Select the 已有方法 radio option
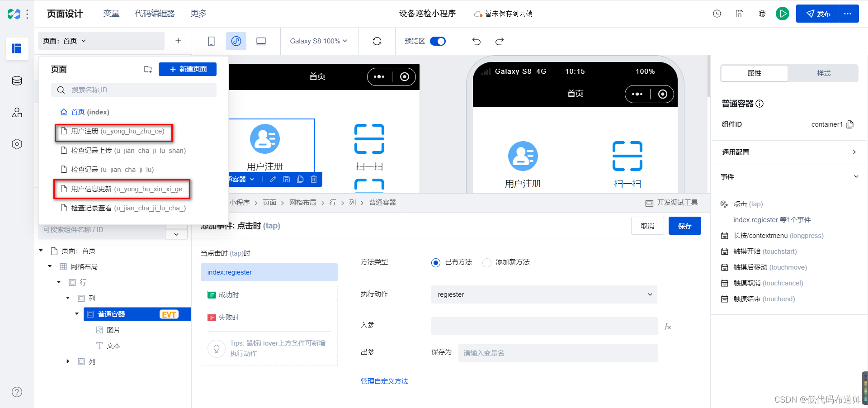This screenshot has width=868, height=408. tap(436, 262)
